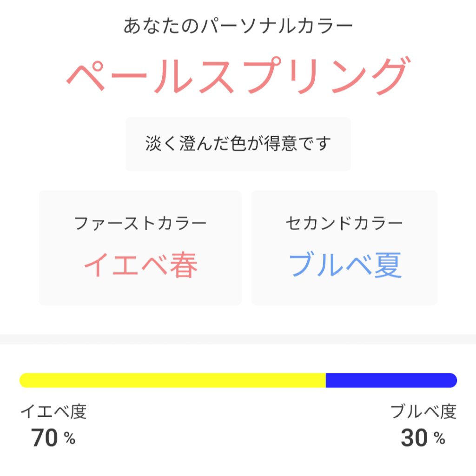Select the ブルベ夏 blue text

coord(344,263)
